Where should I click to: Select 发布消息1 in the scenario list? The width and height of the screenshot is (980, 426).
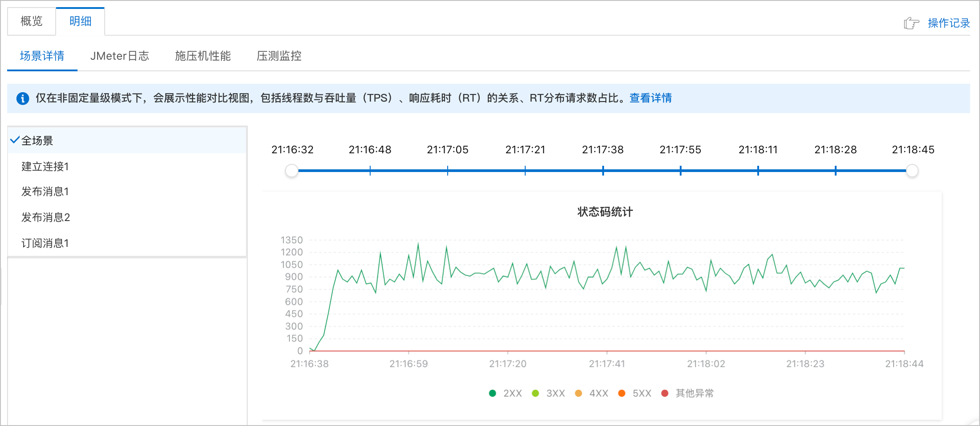tap(127, 192)
